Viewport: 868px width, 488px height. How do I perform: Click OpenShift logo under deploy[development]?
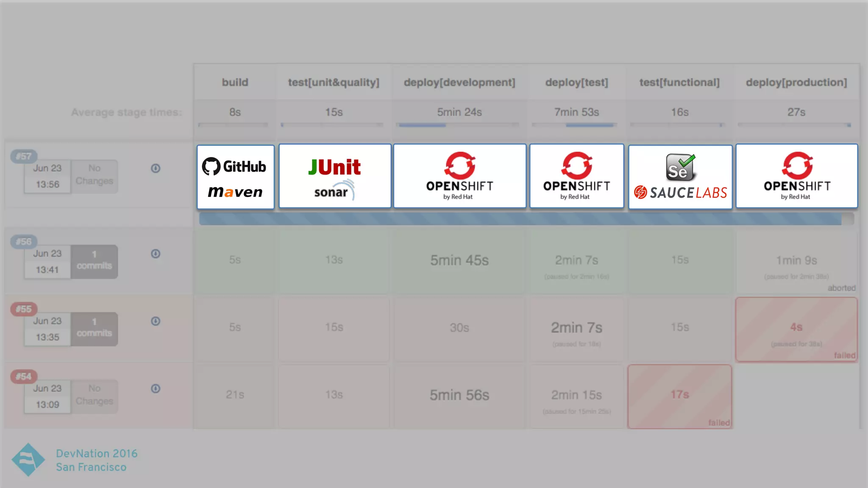pyautogui.click(x=459, y=176)
